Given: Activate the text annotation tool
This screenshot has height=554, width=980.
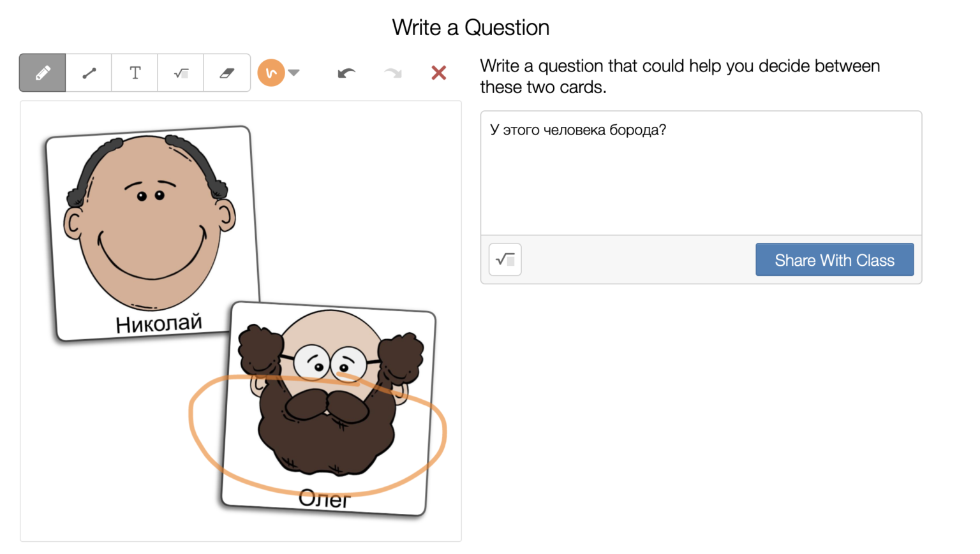Looking at the screenshot, I should 134,72.
